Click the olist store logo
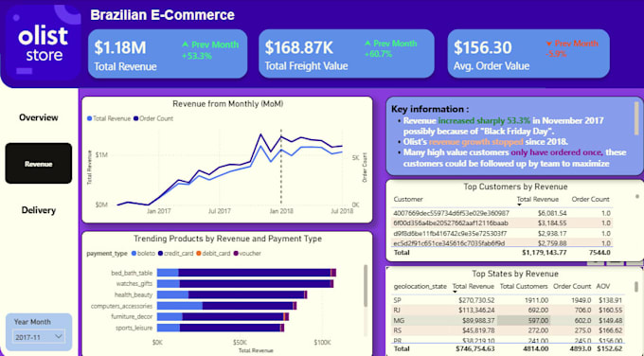The image size is (644, 356). point(43,43)
